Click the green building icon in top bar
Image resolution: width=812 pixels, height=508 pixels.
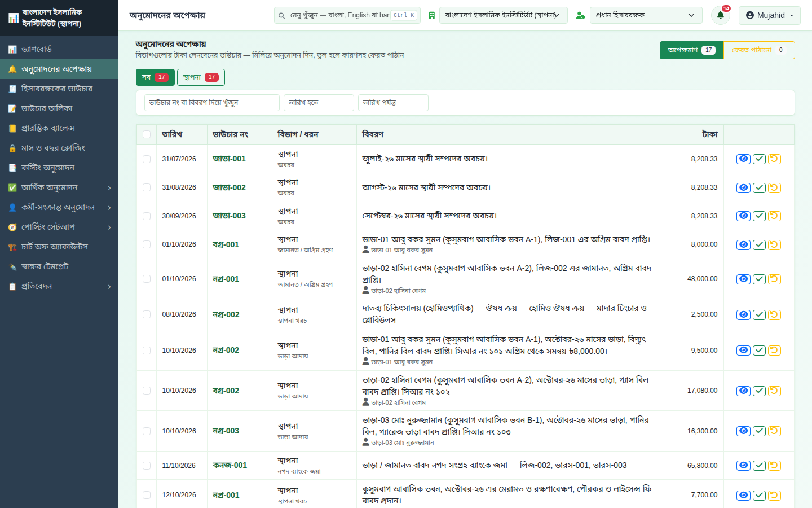pyautogui.click(x=431, y=15)
